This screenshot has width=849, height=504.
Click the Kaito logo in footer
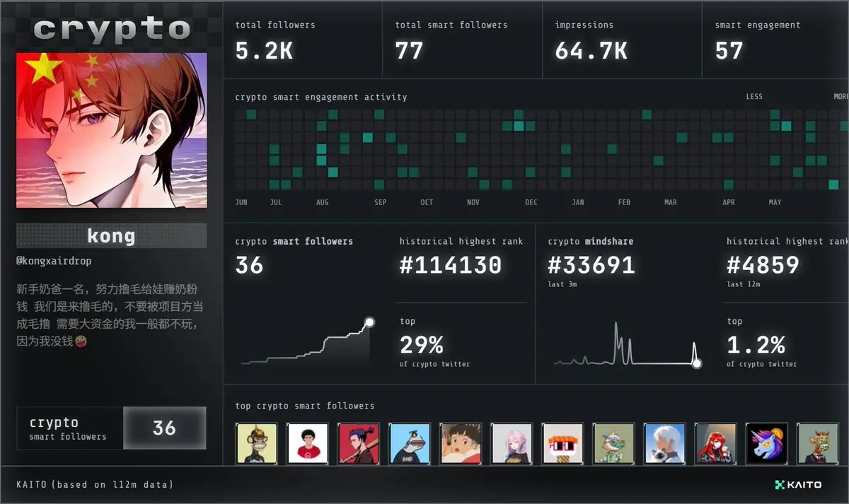point(798,485)
